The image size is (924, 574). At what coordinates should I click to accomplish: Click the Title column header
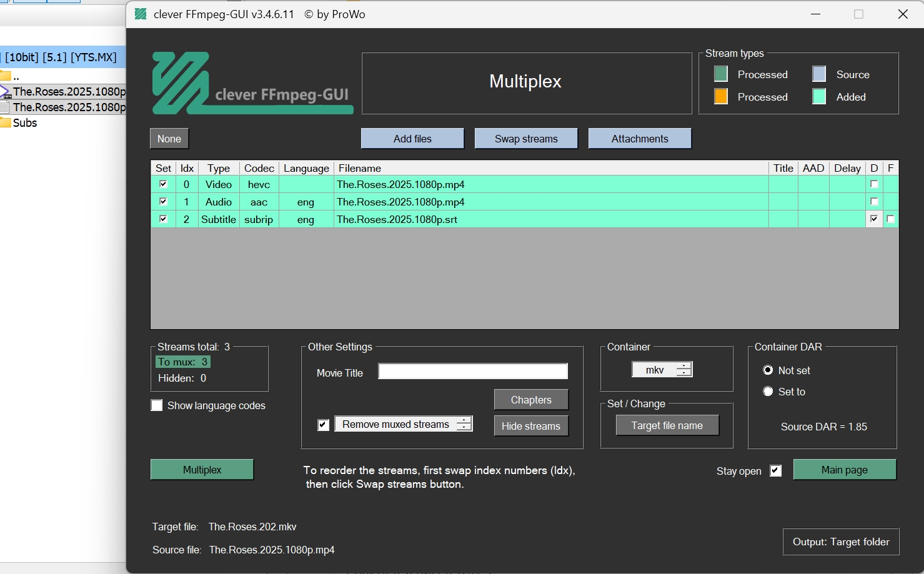[783, 168]
